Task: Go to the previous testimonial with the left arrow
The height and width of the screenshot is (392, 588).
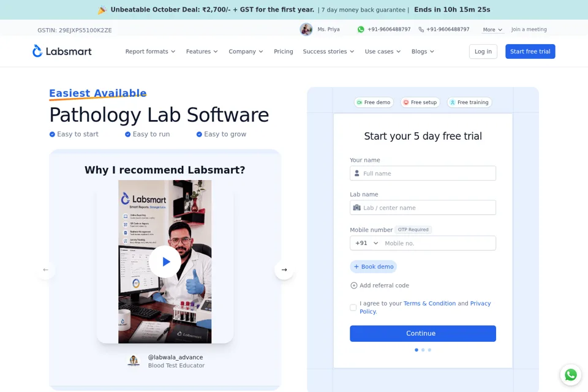Action: pos(46,269)
